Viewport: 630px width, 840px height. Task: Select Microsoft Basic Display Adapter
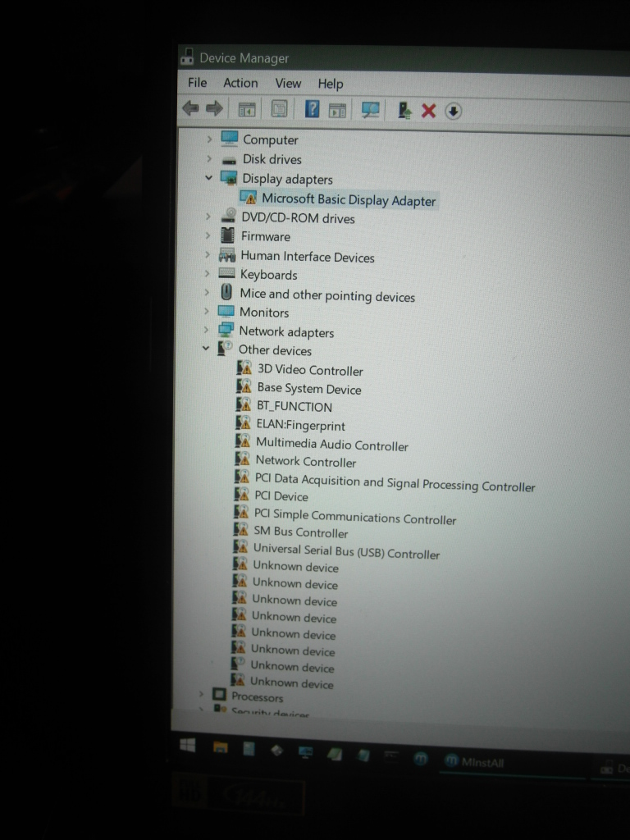pos(349,200)
